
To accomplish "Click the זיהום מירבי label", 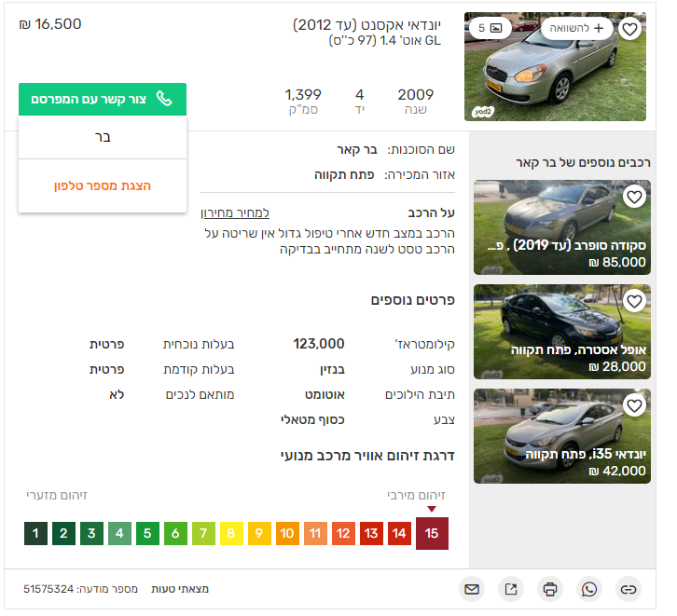I will [x=416, y=495].
